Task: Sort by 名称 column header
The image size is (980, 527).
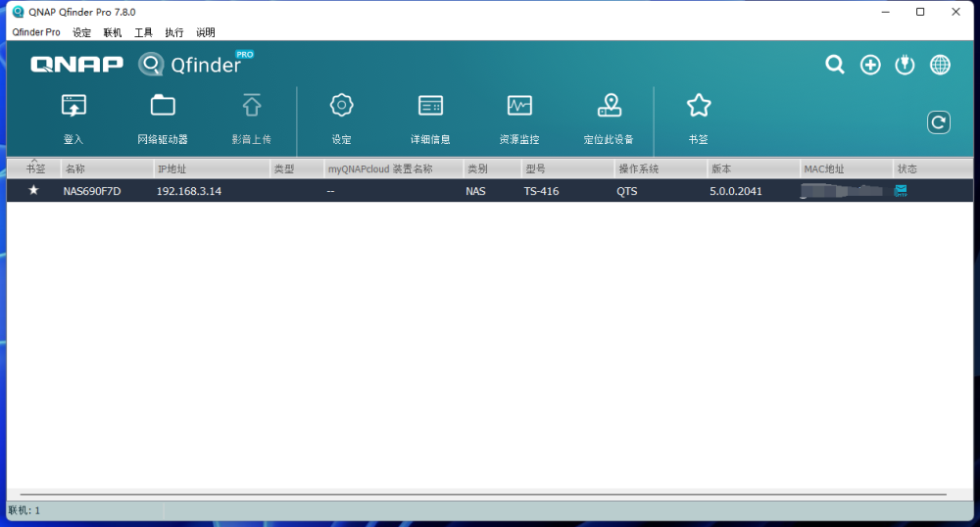Action: click(x=107, y=168)
